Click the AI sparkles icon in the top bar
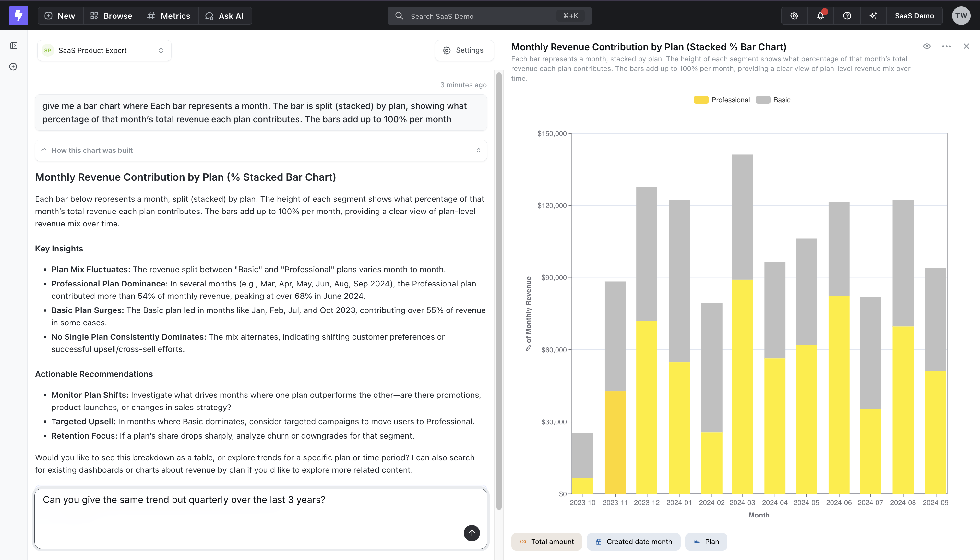 873,15
